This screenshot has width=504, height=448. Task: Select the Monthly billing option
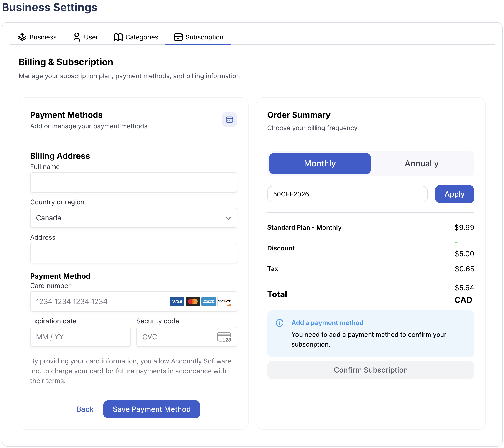pyautogui.click(x=320, y=163)
